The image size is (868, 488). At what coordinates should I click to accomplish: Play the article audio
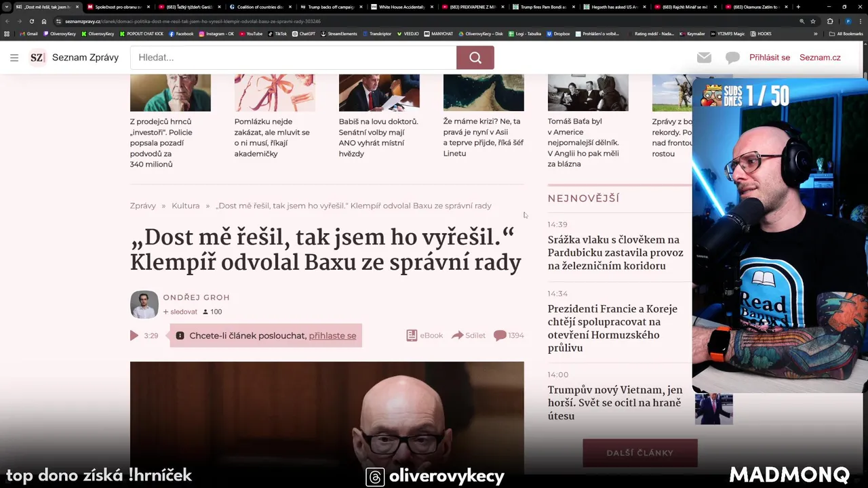(x=134, y=335)
